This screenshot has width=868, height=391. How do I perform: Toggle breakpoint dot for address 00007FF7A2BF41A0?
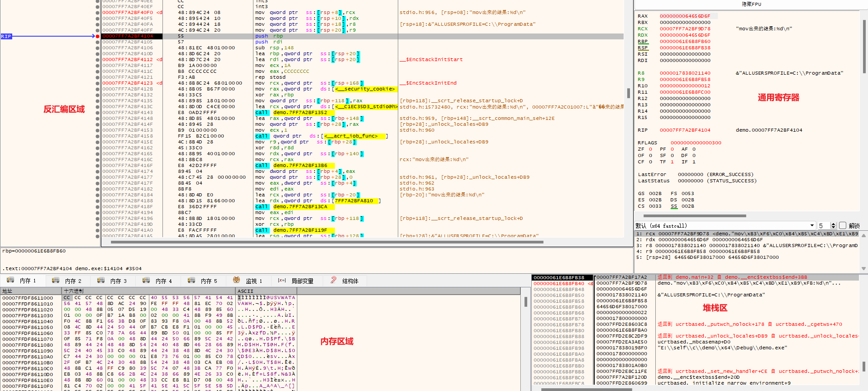[97, 230]
